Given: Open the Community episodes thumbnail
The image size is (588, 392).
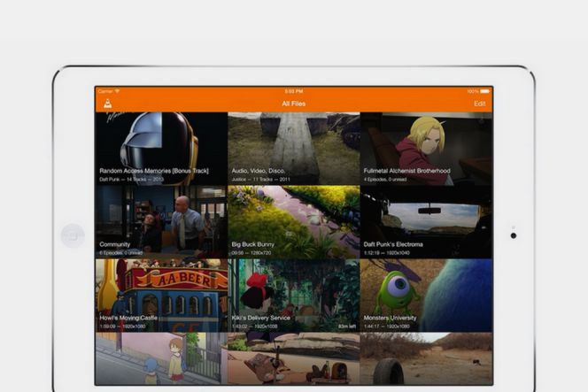Looking at the screenshot, I should (161, 222).
